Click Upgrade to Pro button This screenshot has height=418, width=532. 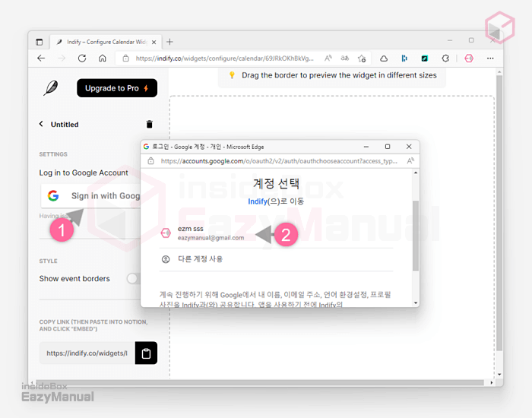coord(117,88)
